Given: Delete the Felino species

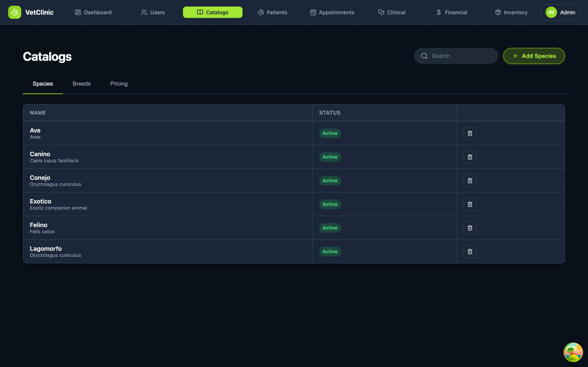Looking at the screenshot, I should tap(470, 228).
